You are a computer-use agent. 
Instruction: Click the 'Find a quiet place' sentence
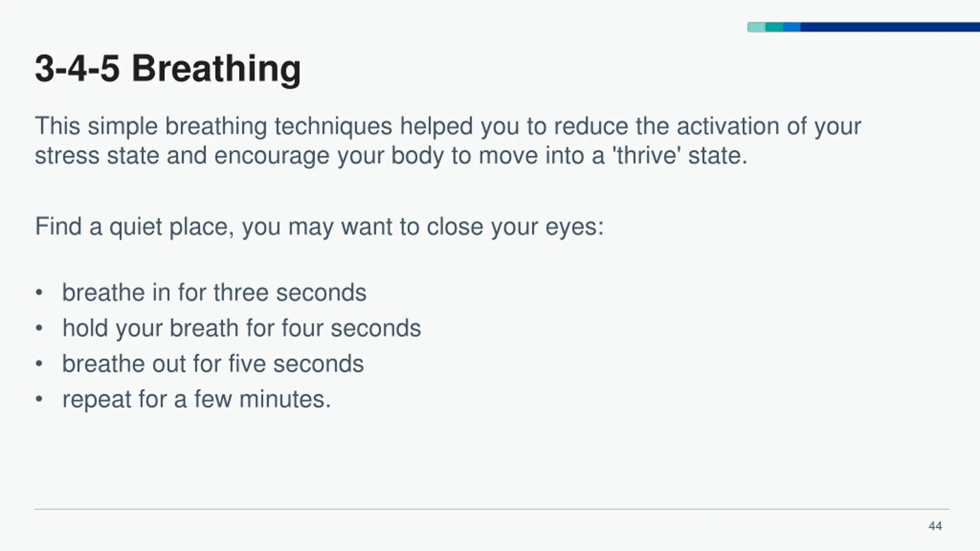(319, 227)
